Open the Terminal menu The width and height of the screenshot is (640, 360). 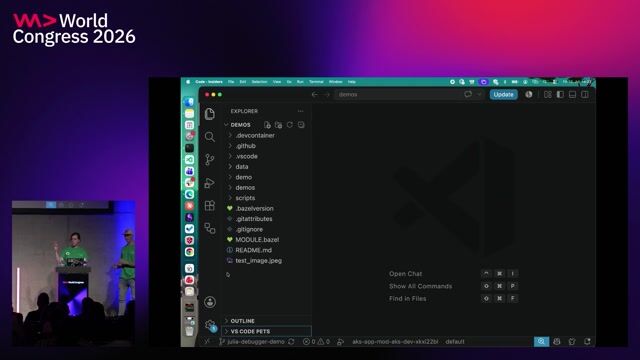316,82
